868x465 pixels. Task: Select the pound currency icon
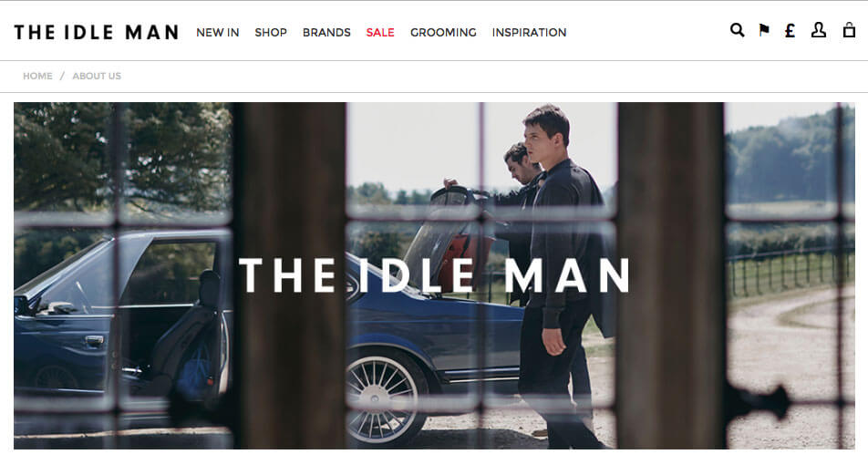point(790,30)
